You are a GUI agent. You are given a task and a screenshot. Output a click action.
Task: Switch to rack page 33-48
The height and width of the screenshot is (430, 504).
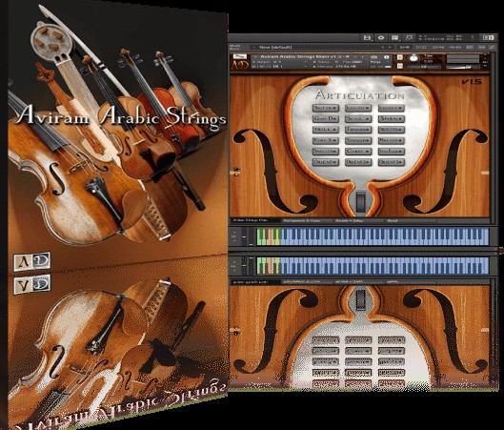tap(437, 48)
